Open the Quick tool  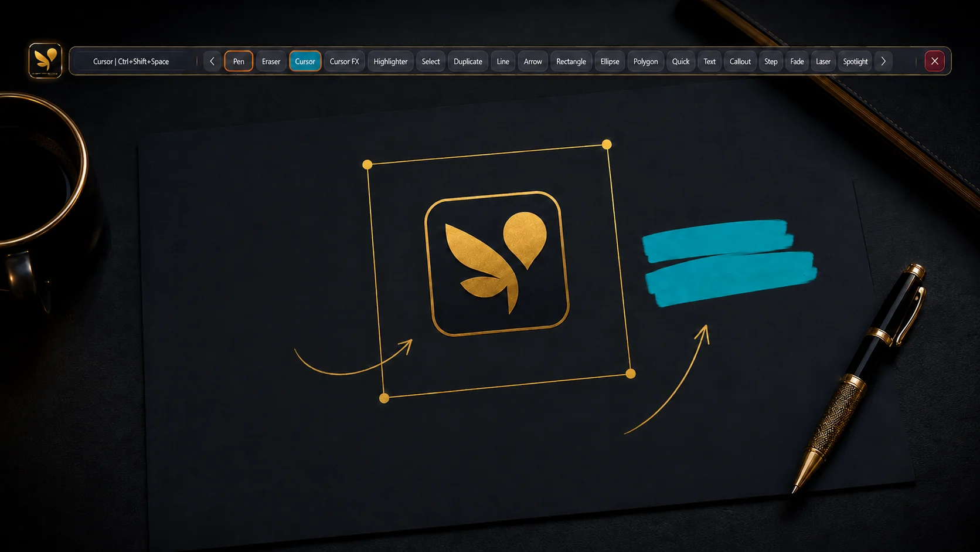(x=680, y=61)
